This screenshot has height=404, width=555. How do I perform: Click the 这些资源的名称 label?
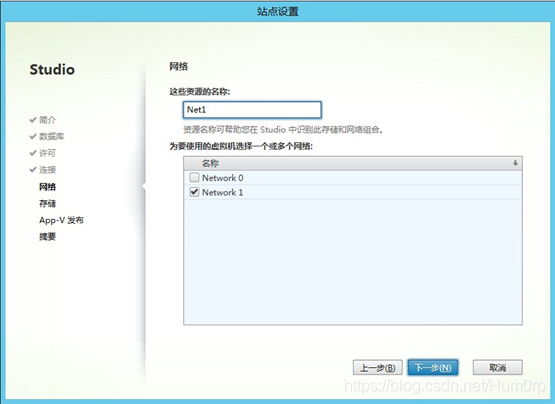200,92
